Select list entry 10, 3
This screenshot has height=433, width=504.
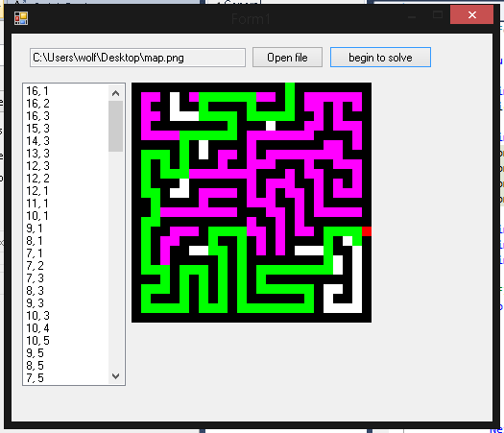click(x=37, y=316)
